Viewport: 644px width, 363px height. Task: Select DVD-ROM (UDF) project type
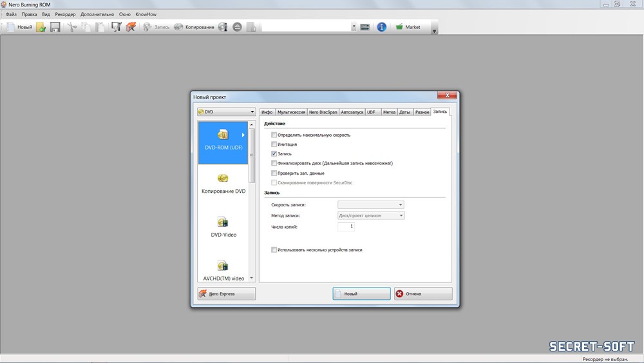click(223, 142)
